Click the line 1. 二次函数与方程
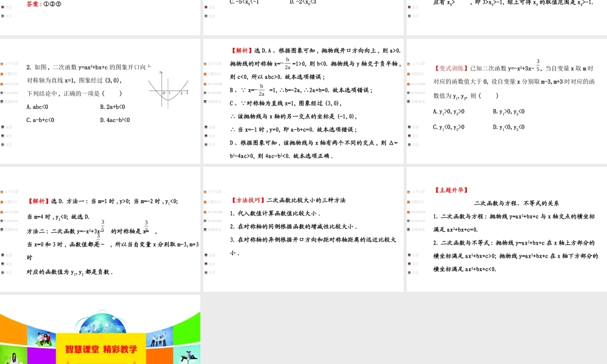 514,216
